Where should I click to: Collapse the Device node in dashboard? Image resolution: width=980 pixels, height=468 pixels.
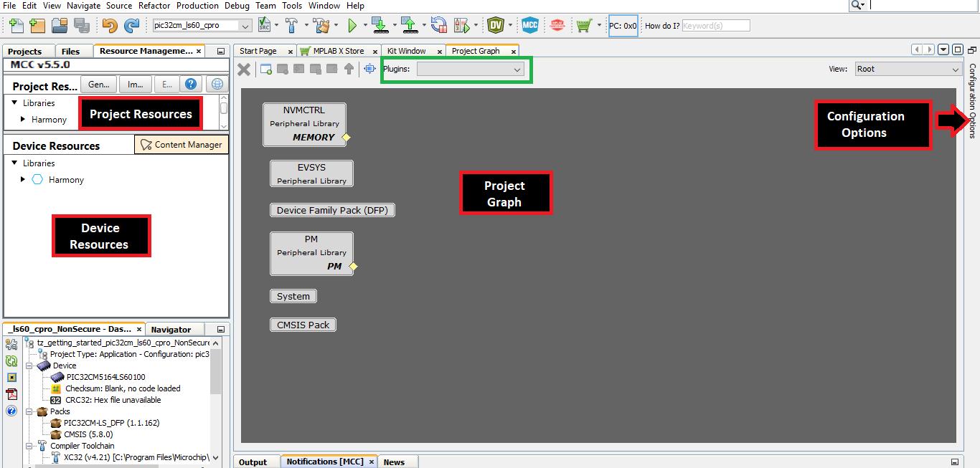coord(29,366)
